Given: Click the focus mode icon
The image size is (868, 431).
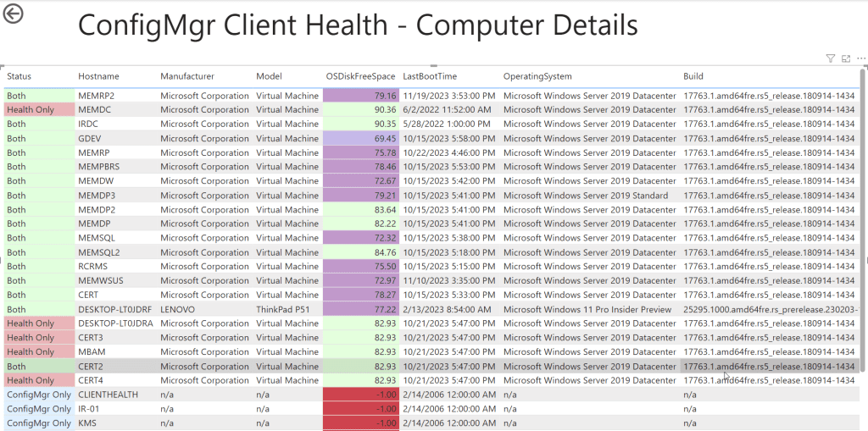Looking at the screenshot, I should [845, 58].
